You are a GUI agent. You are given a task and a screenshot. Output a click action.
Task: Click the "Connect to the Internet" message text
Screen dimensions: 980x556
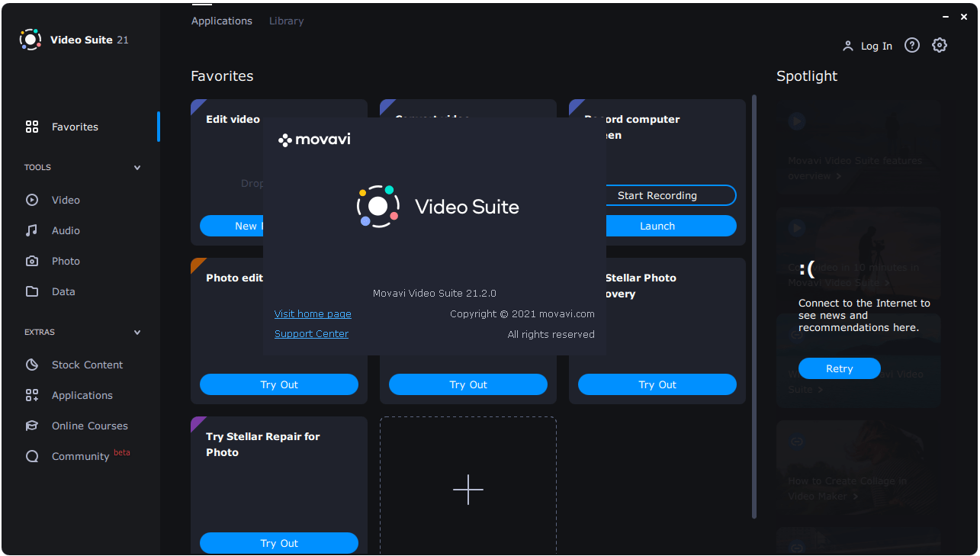tap(864, 315)
